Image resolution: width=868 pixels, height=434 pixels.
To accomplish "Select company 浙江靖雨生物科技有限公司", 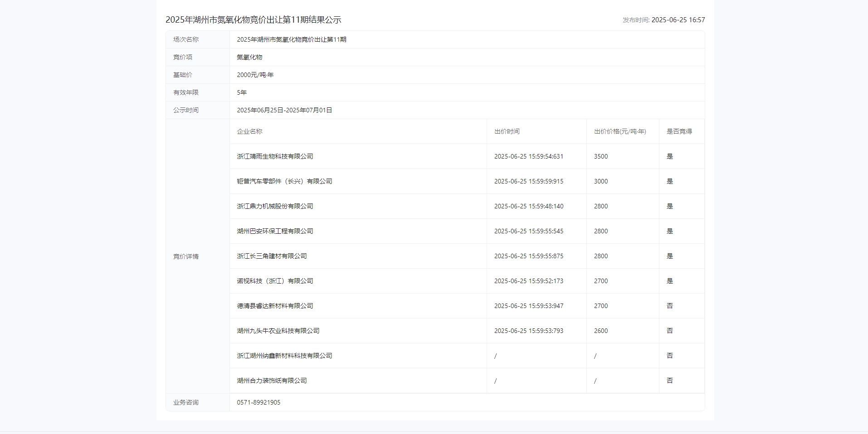I will 275,156.
